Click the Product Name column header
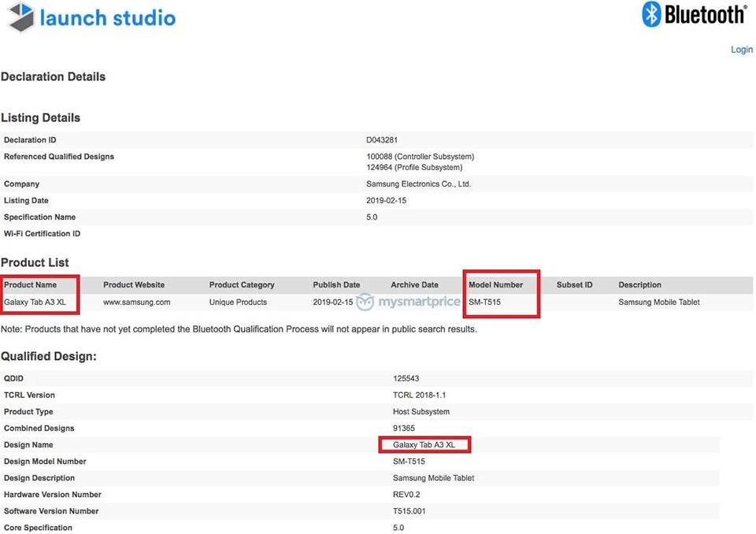The width and height of the screenshot is (756, 534). click(x=31, y=284)
